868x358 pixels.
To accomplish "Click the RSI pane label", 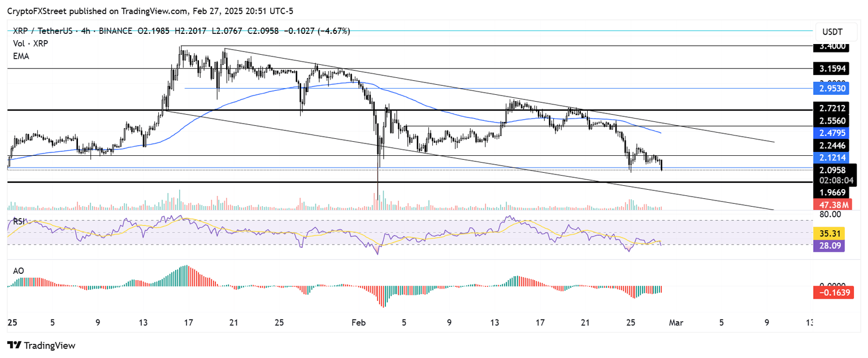I will (18, 222).
